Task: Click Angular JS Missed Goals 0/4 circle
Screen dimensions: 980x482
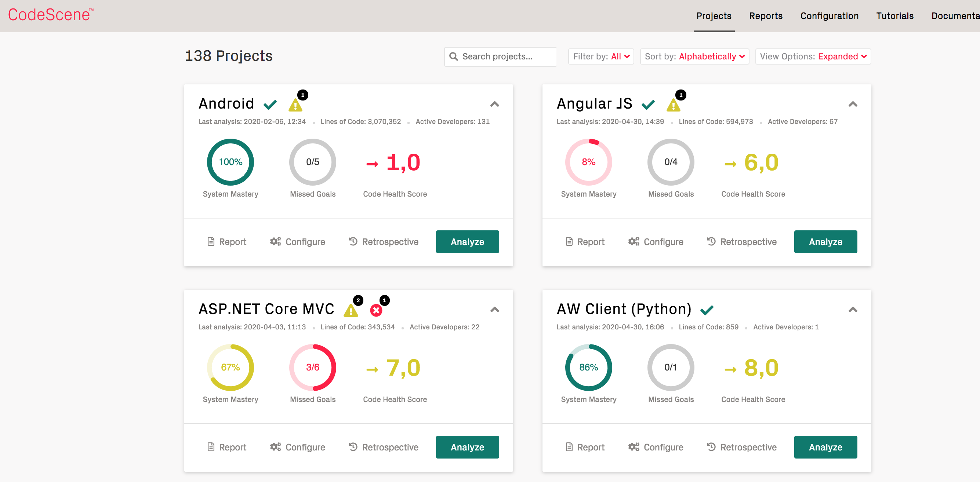Action: (671, 162)
